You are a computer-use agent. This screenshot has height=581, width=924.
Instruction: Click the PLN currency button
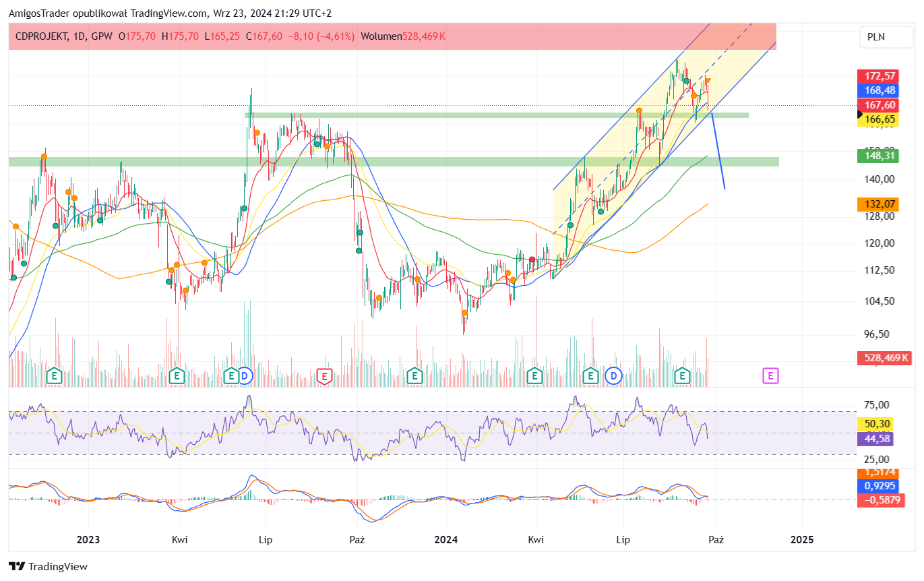(x=886, y=37)
